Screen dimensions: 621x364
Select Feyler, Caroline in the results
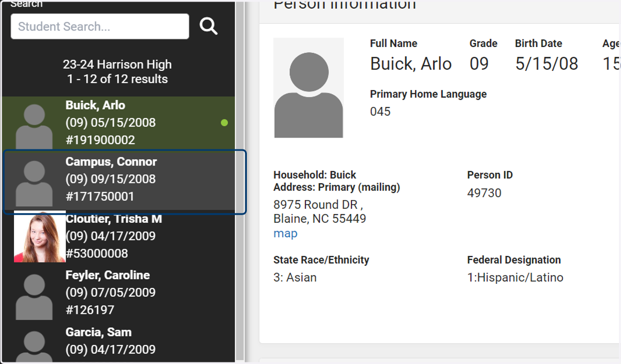pos(119,293)
